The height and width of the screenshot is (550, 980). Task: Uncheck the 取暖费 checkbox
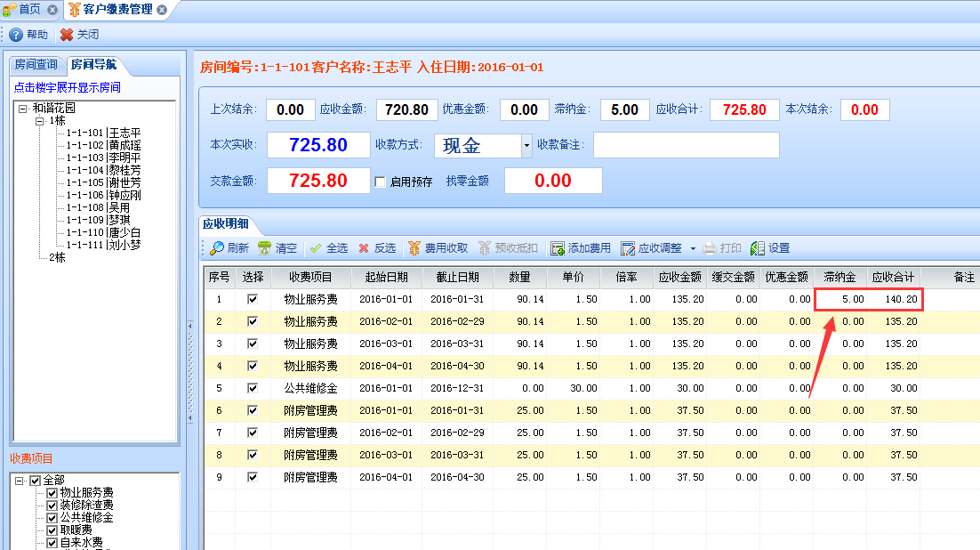point(52,530)
